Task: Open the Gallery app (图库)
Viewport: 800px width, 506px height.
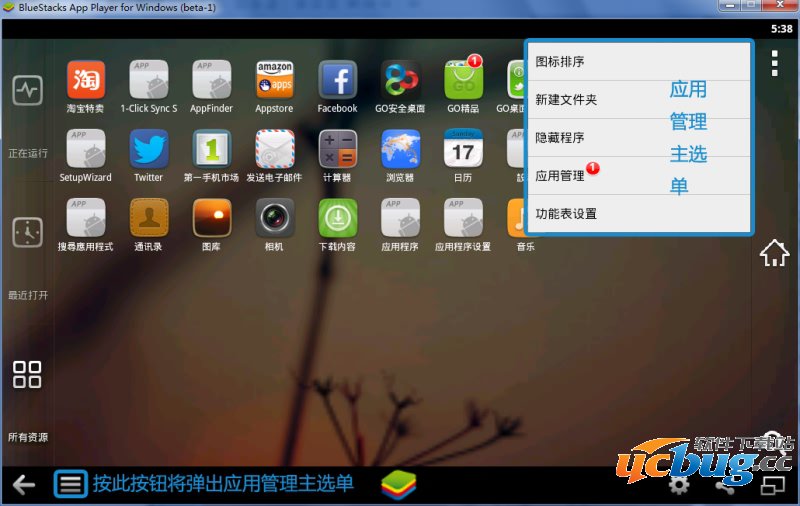Action: [x=211, y=217]
